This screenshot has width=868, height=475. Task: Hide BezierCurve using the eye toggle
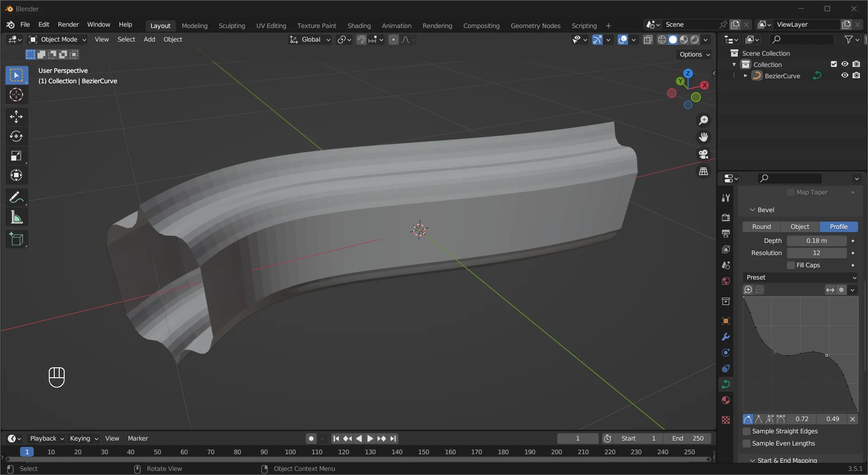(x=844, y=76)
